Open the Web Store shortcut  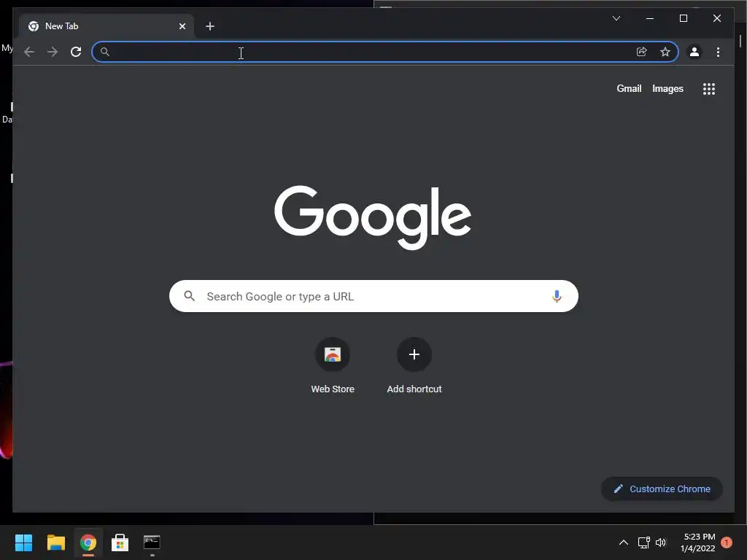point(333,366)
